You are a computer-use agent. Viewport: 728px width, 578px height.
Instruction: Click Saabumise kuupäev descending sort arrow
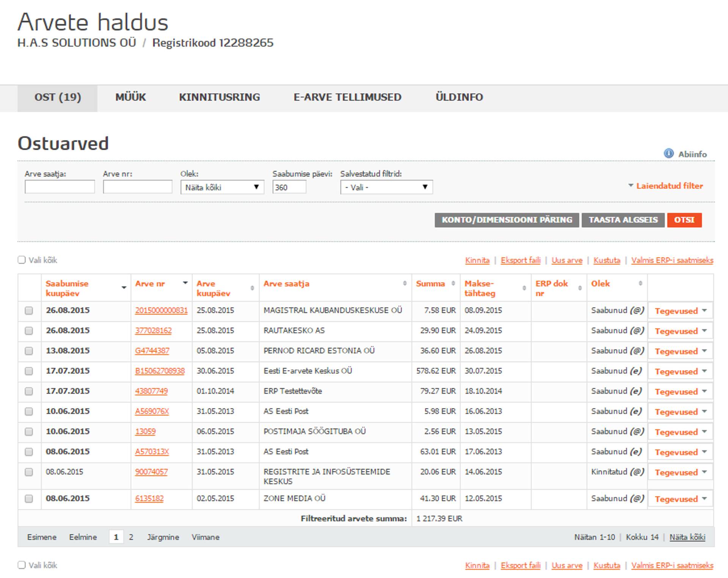124,288
